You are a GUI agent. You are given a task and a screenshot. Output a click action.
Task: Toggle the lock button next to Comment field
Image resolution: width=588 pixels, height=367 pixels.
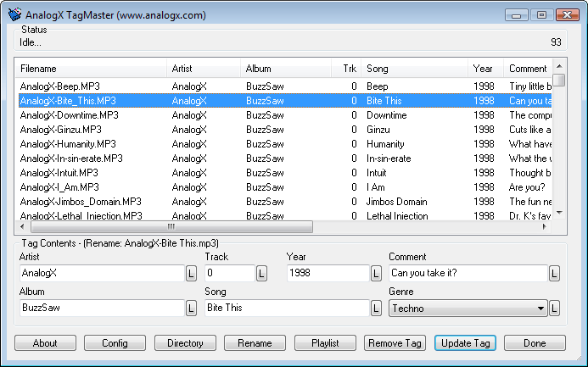coord(554,274)
